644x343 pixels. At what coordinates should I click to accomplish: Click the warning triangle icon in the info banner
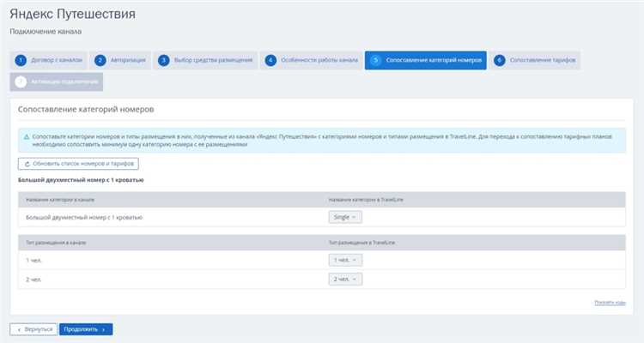[x=27, y=137]
